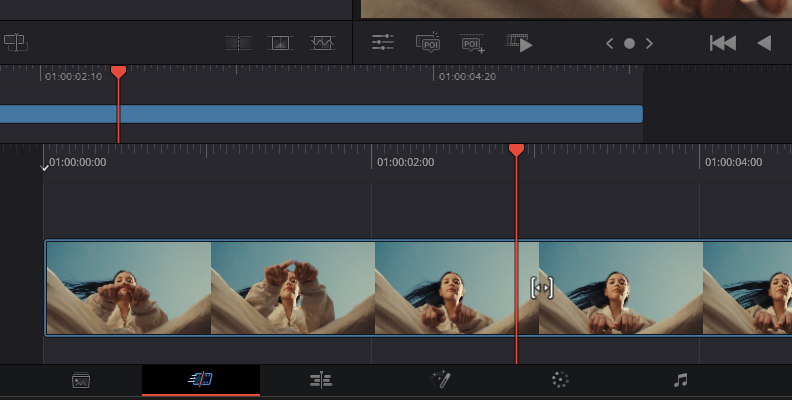
Task: Click the thumbnail with raised hands
Action: pyautogui.click(x=293, y=288)
